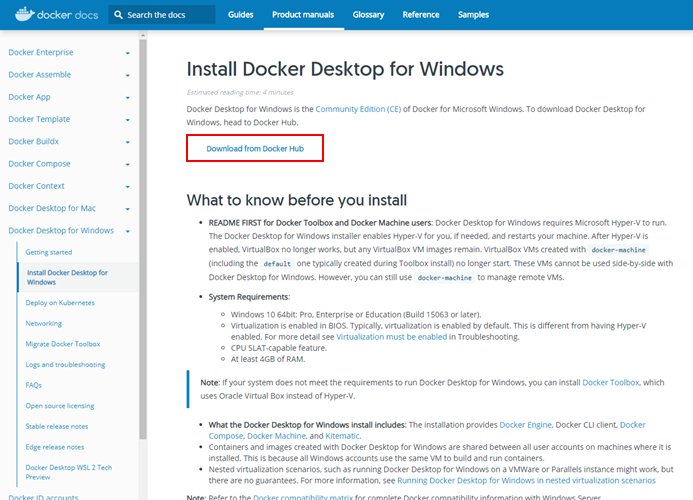Follow the Kitematic link
Viewport: 693px width, 500px height.
point(342,436)
